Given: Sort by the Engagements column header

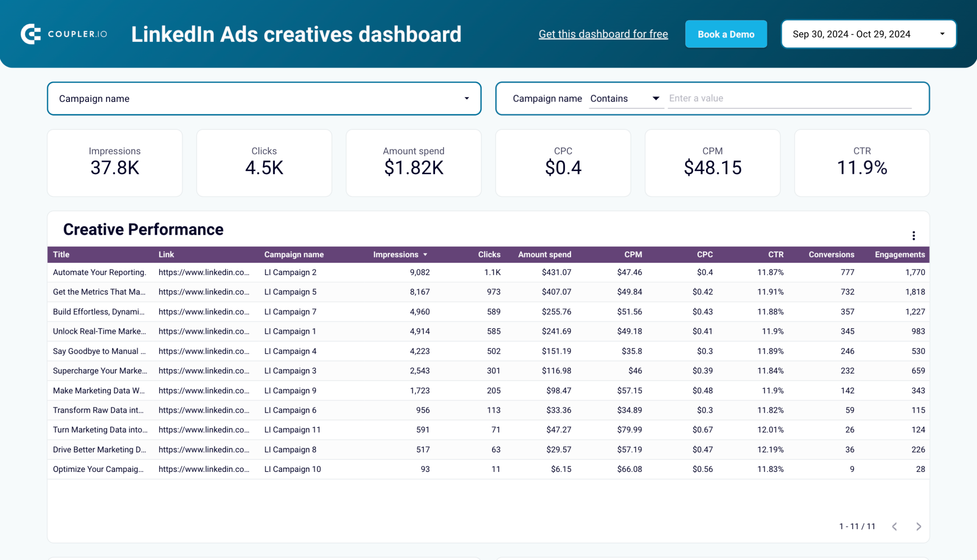Looking at the screenshot, I should point(900,254).
